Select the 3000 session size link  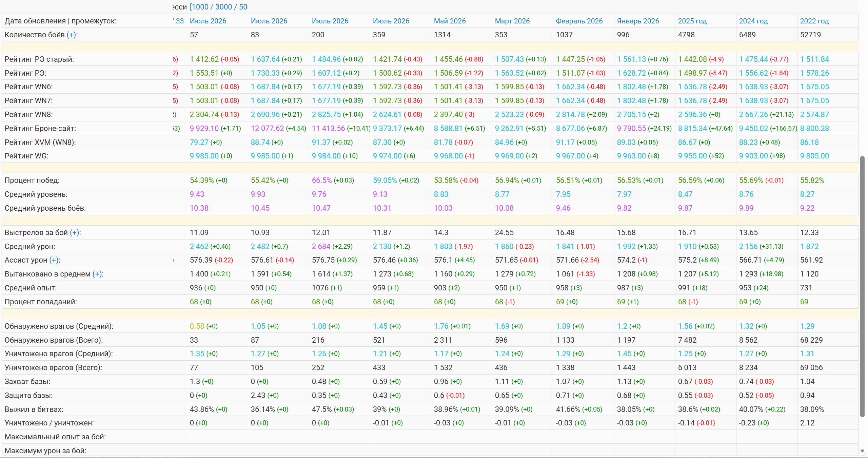click(224, 7)
